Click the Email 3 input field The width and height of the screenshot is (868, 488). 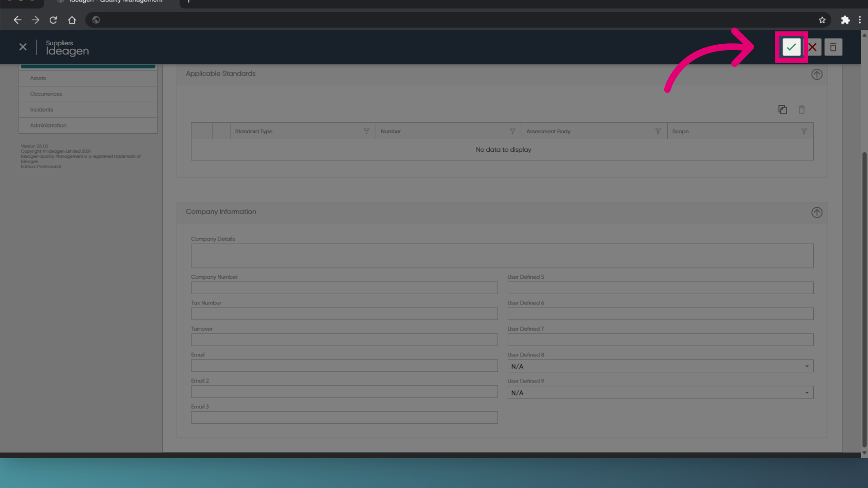click(x=344, y=418)
